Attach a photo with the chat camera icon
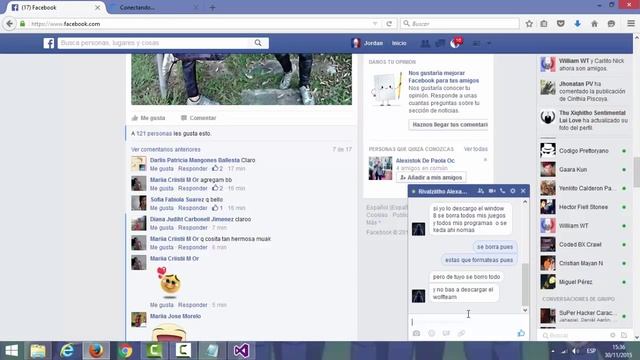This screenshot has width=640, height=360. coord(416,333)
